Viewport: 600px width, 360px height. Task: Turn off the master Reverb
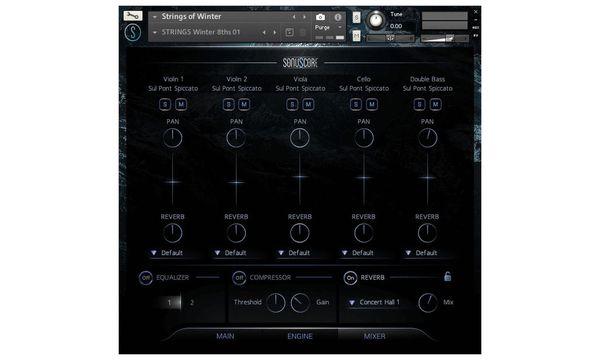(350, 278)
